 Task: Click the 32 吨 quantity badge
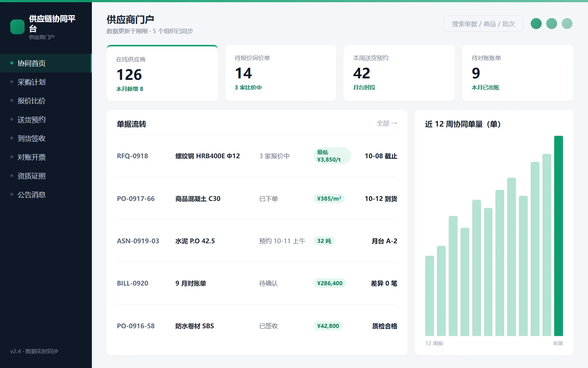pos(324,241)
